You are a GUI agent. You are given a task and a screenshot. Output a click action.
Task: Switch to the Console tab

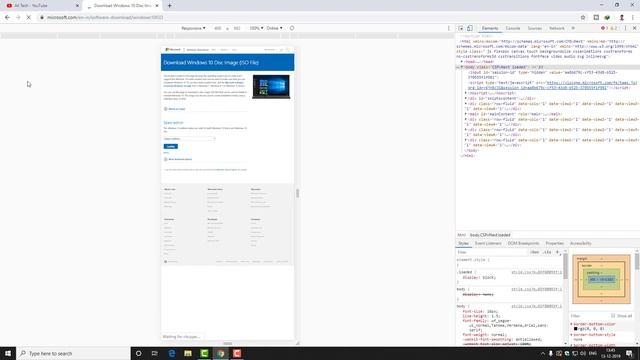click(x=513, y=28)
